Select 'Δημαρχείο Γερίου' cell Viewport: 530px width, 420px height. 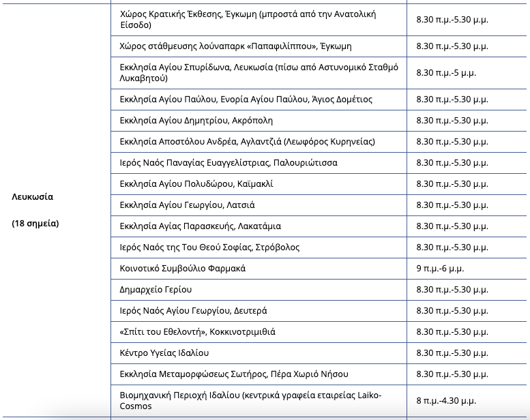[x=259, y=290]
